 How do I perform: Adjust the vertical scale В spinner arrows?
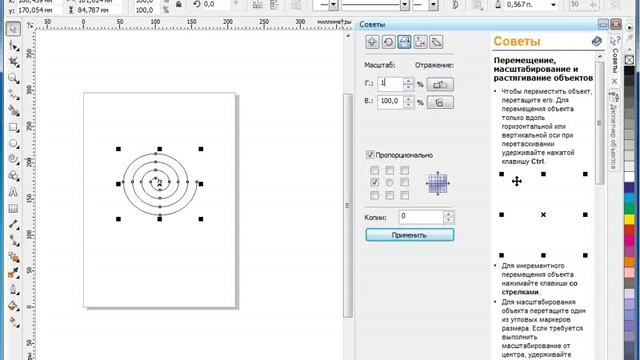click(x=409, y=102)
